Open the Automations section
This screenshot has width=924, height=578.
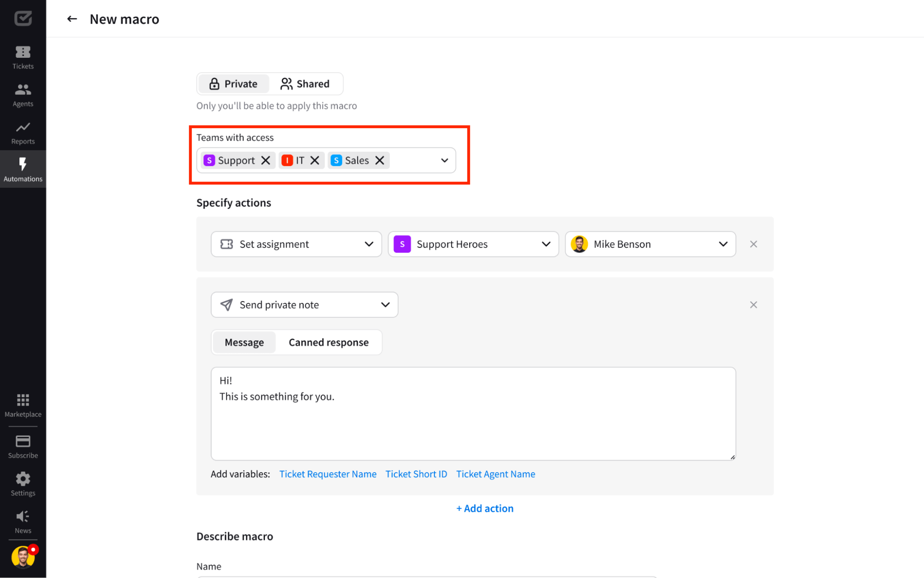pos(23,169)
